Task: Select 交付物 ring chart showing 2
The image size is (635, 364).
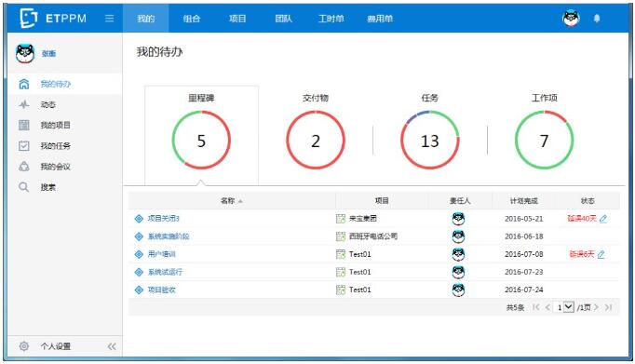Action: tap(316, 140)
